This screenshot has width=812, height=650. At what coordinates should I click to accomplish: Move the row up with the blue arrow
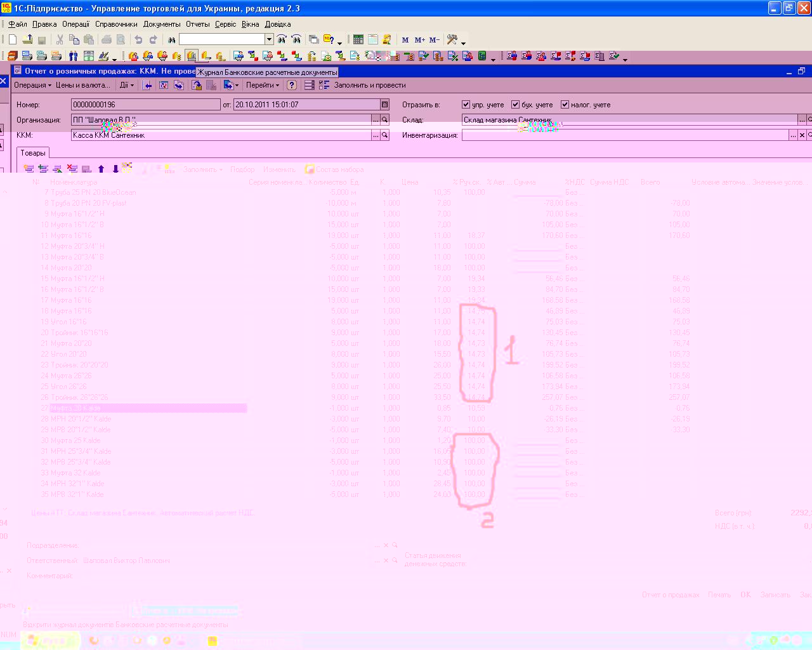(x=101, y=169)
